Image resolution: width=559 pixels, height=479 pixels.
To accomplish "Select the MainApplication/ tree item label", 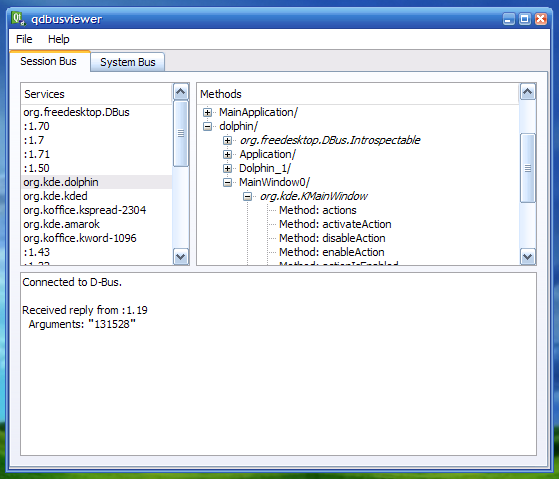I will click(258, 112).
